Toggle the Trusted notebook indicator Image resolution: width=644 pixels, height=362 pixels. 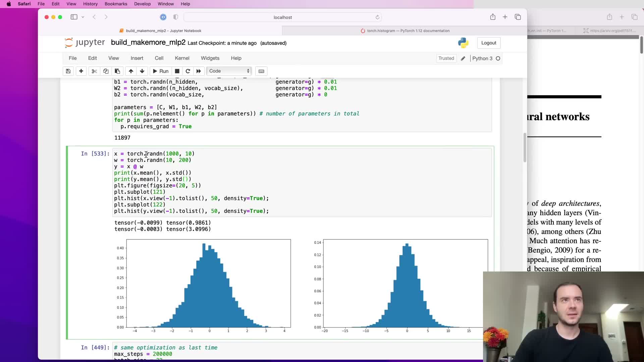[x=446, y=58]
